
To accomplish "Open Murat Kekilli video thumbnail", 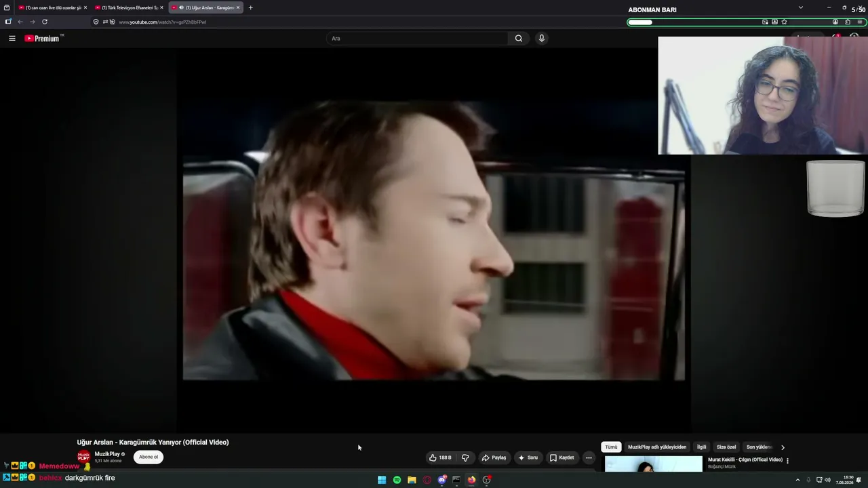I will coord(654,464).
